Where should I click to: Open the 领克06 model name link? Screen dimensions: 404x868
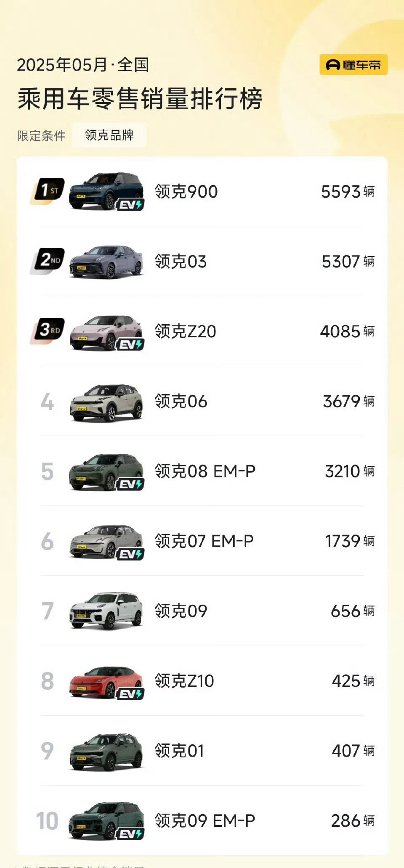coord(181,401)
